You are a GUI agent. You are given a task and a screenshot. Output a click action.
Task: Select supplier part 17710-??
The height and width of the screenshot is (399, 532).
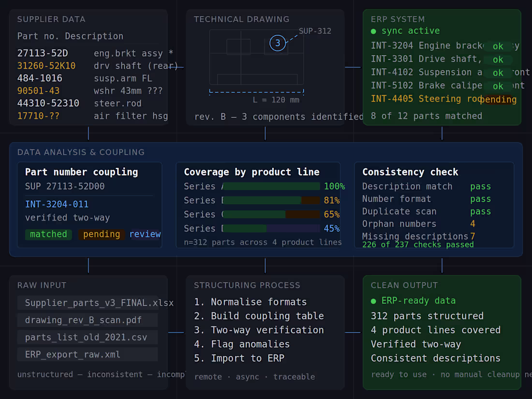pos(38,116)
